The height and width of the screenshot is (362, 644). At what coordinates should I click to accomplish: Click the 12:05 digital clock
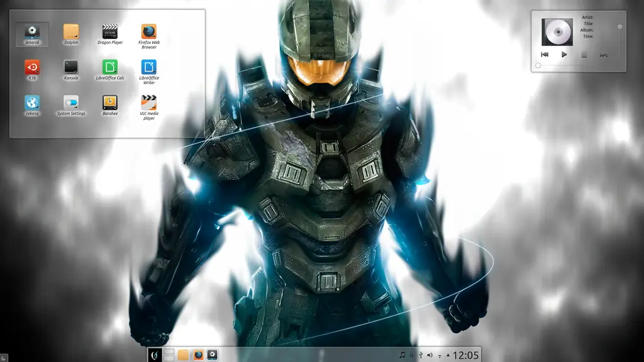pyautogui.click(x=466, y=355)
